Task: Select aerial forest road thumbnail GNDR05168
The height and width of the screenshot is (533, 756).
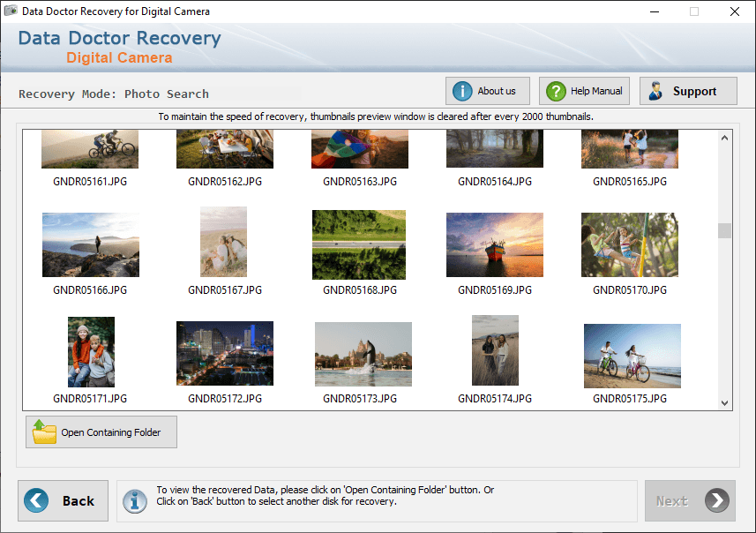Action: pyautogui.click(x=359, y=245)
